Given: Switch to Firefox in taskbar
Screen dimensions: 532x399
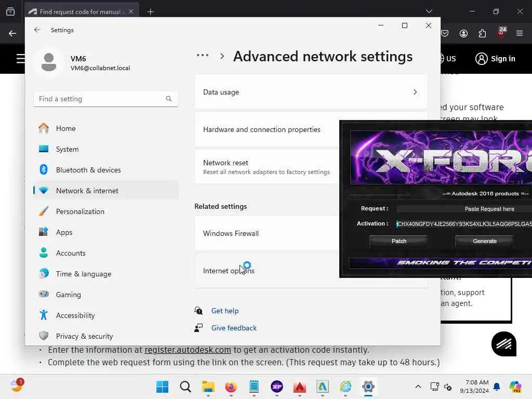Looking at the screenshot, I should (231, 387).
